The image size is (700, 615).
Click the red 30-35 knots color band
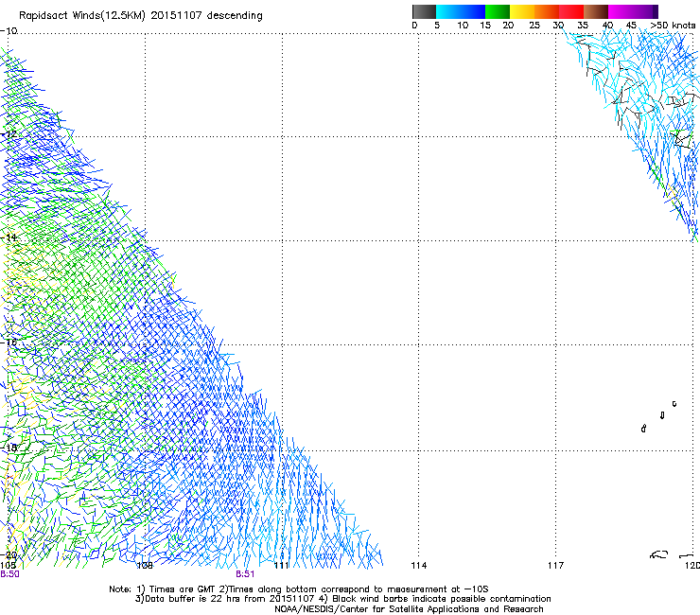point(571,11)
